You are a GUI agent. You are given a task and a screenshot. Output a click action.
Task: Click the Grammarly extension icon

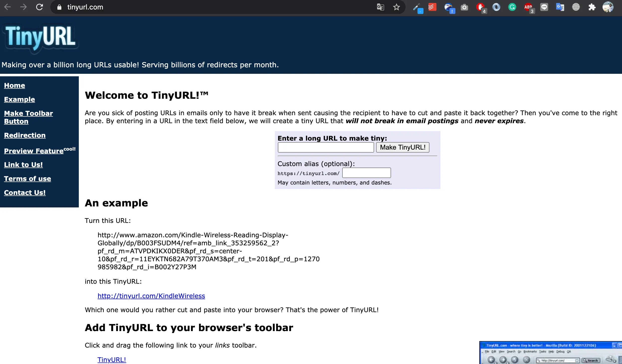click(512, 7)
